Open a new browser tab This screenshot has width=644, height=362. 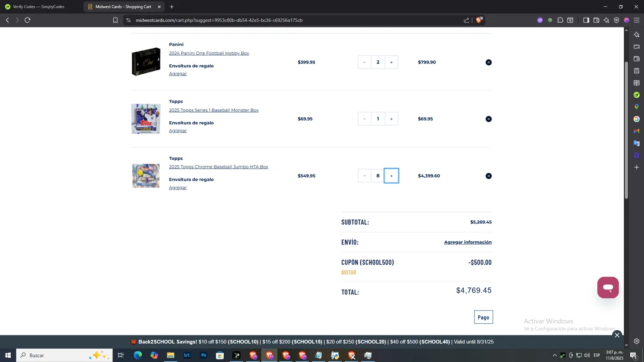coord(172,7)
